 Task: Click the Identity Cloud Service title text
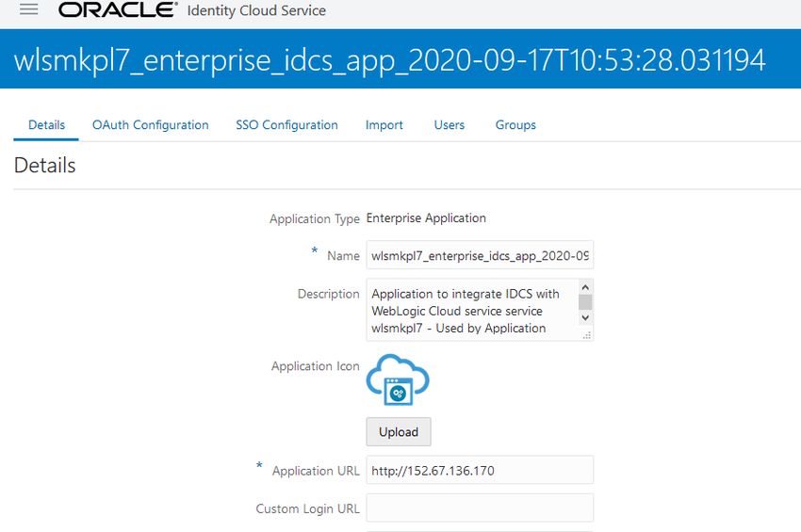256,10
